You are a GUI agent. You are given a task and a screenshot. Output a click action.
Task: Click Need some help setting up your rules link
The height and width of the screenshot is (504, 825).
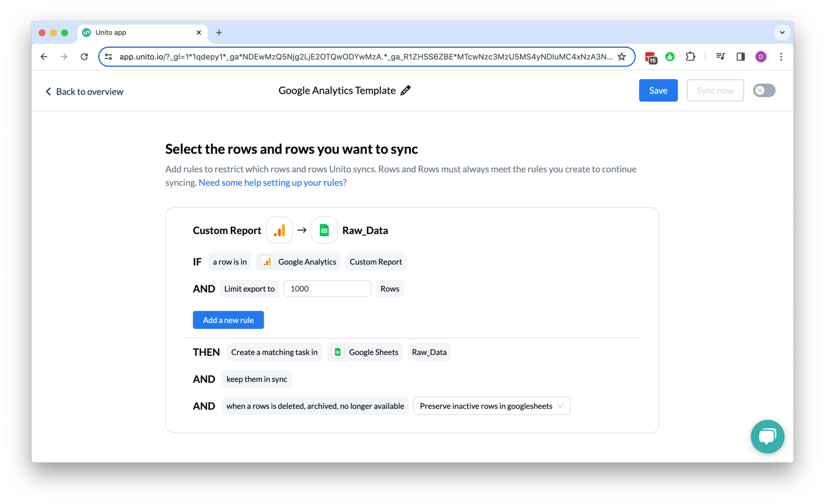(x=272, y=182)
